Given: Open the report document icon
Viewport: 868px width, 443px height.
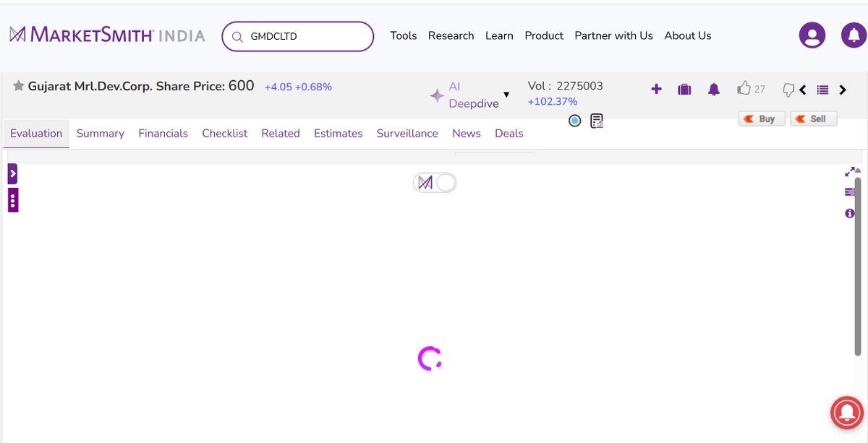Looking at the screenshot, I should click(597, 121).
